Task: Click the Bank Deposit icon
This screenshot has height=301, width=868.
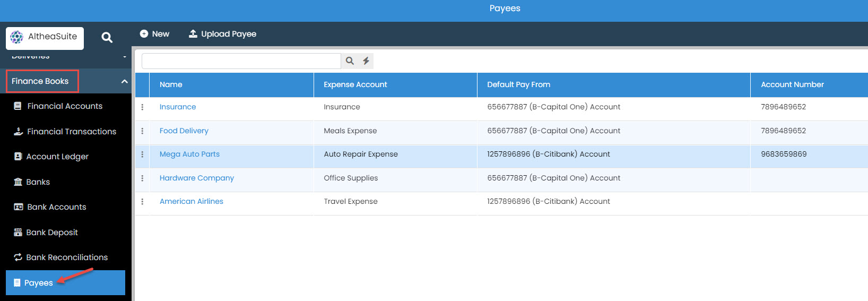Action: coord(18,232)
